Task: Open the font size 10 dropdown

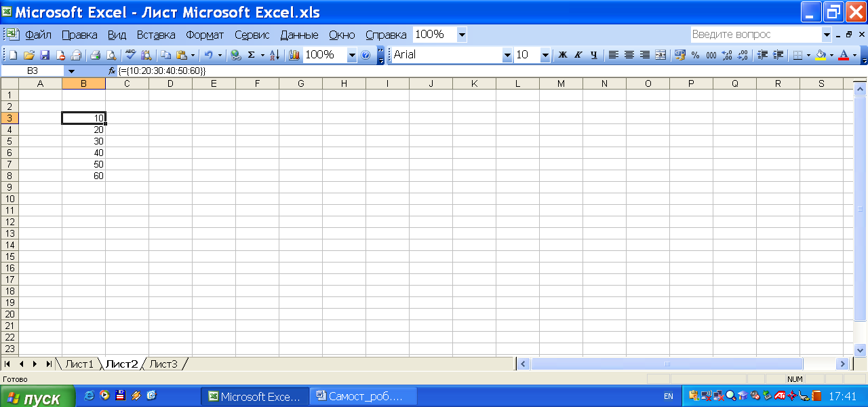Action: 545,55
